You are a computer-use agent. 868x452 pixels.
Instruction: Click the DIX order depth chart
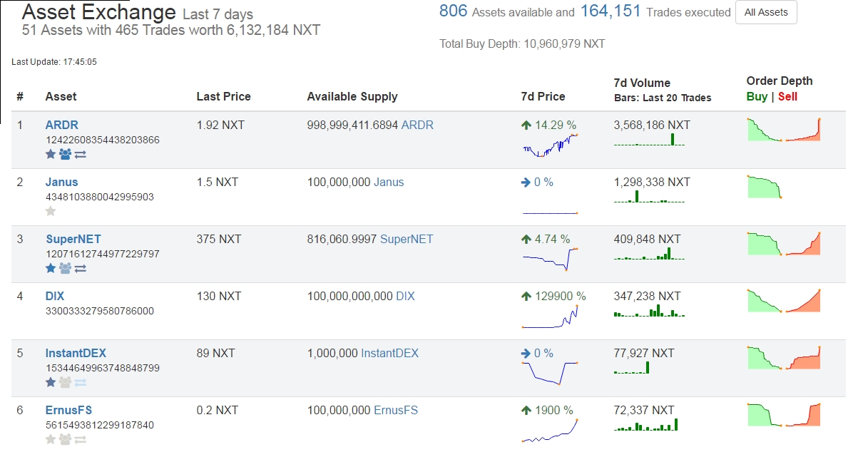[784, 301]
